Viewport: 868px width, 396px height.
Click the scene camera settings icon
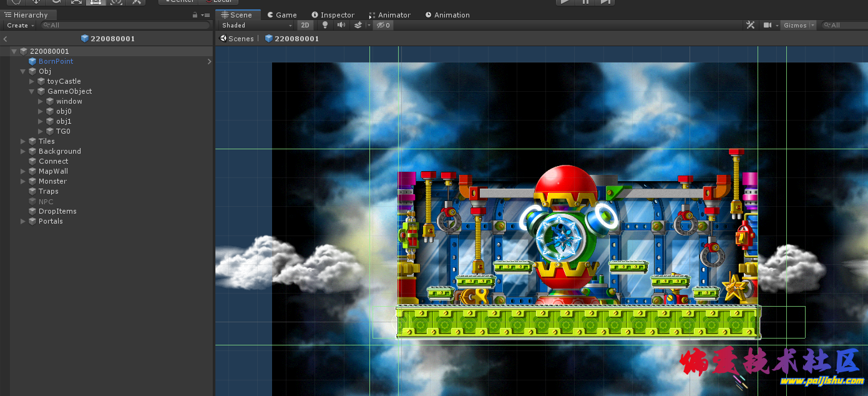[769, 25]
